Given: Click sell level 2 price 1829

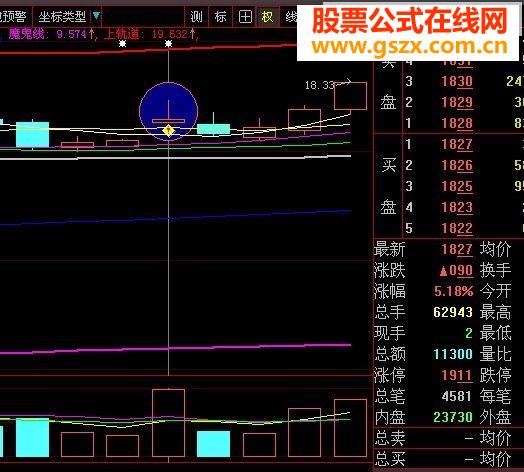Looking at the screenshot, I should coord(457,102).
